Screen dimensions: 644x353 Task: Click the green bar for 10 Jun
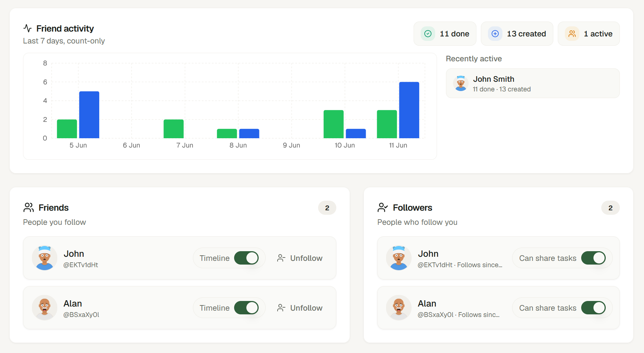(334, 124)
